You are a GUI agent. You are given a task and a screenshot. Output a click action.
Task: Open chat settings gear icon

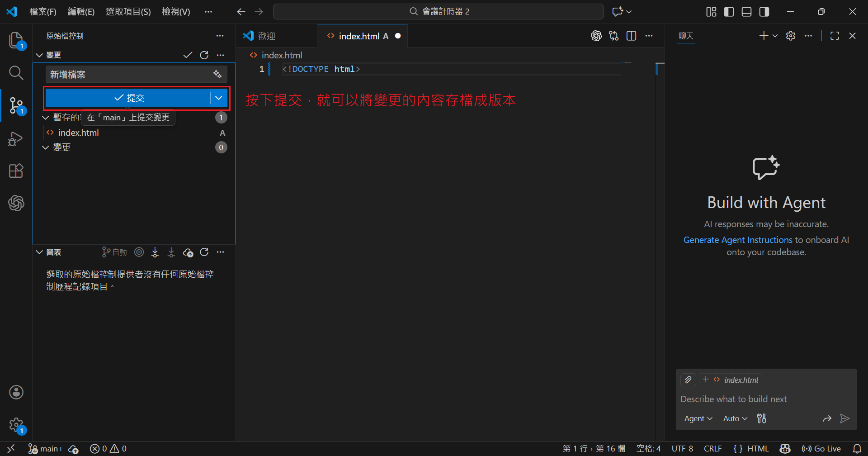[x=790, y=36]
